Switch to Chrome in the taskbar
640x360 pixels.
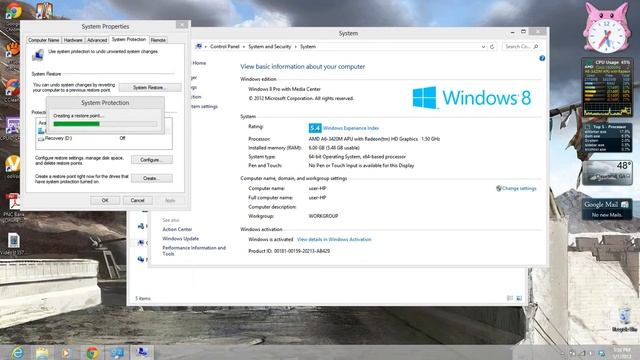[x=92, y=352]
